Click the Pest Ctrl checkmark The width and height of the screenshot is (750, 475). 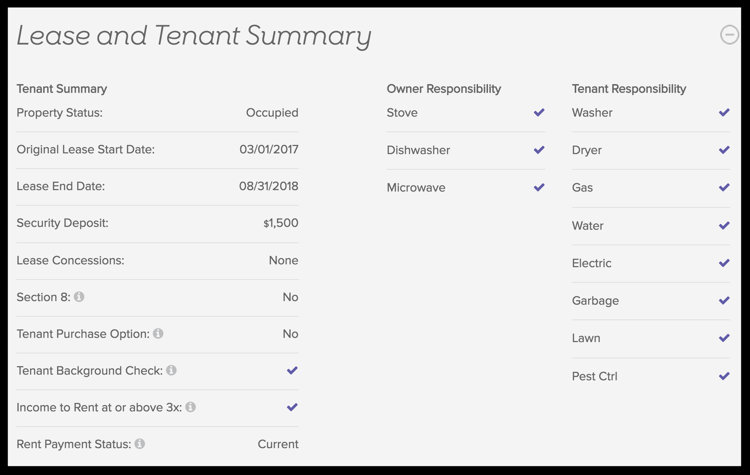724,376
